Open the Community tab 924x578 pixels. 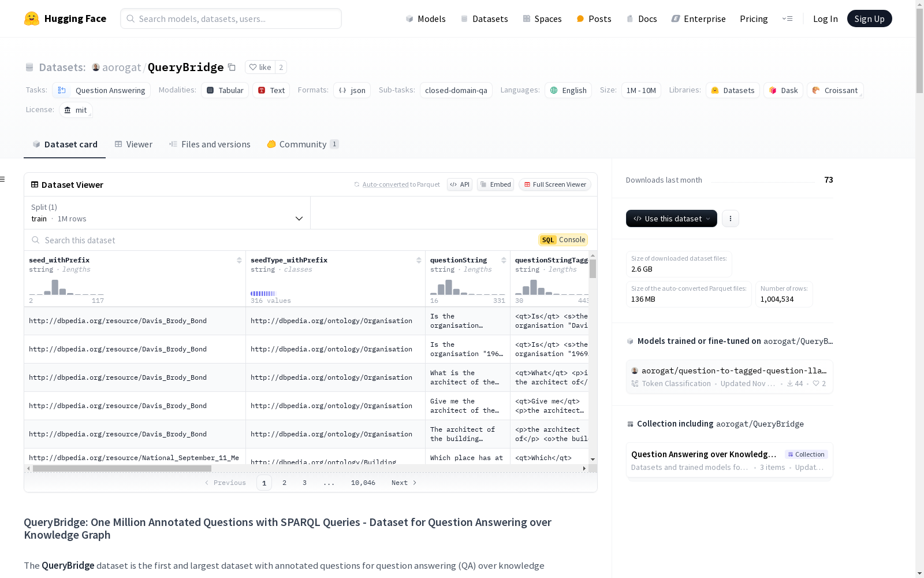point(303,144)
